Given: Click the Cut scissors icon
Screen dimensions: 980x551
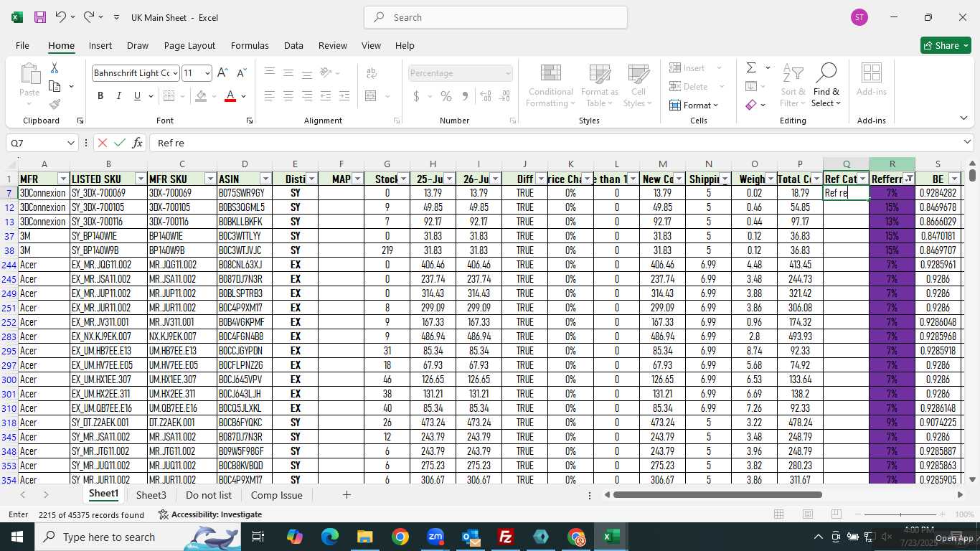Looking at the screenshot, I should [x=54, y=68].
